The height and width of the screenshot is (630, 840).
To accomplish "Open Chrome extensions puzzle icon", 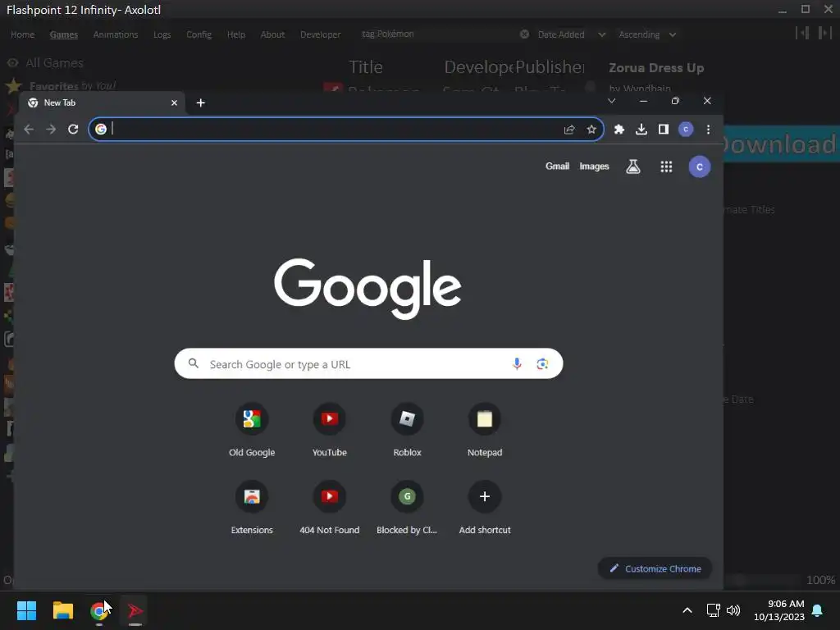I will click(619, 129).
